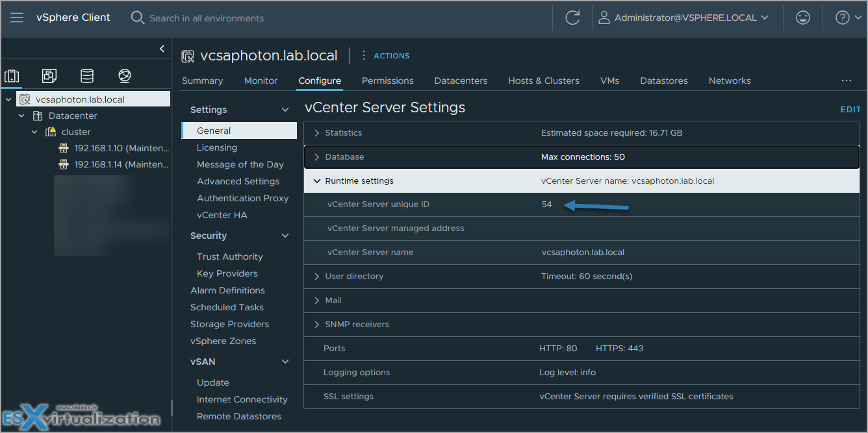Screen dimensions: 868x433
Task: Select Internet Connectivity under vSAN
Action: [242, 399]
